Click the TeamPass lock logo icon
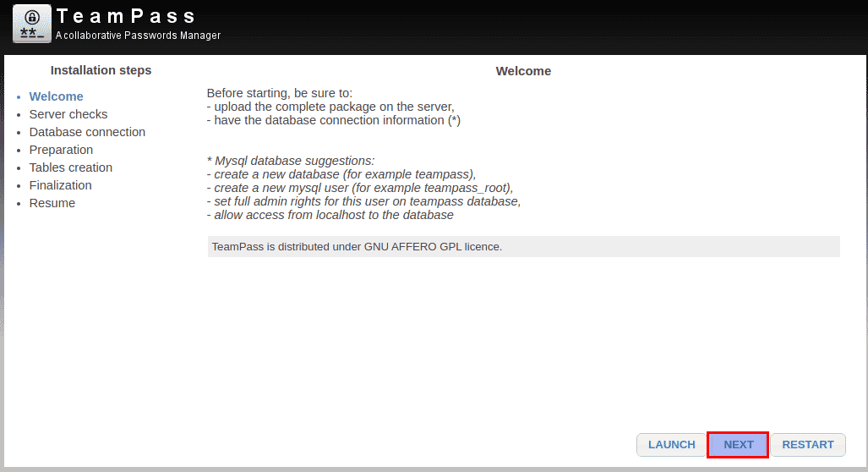868x472 pixels. 32,24
